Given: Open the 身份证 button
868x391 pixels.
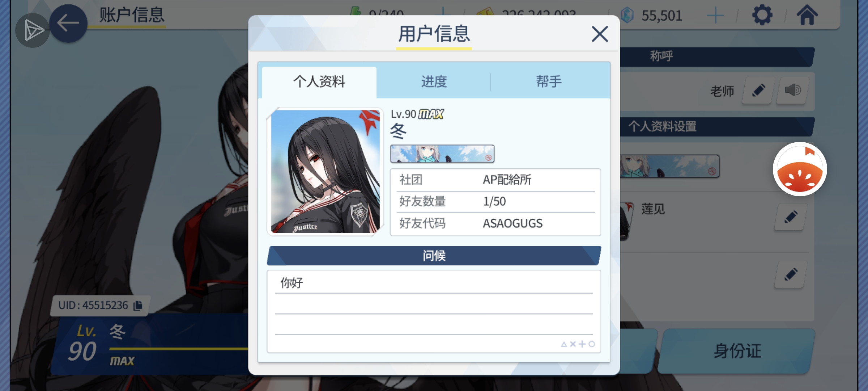Looking at the screenshot, I should (737, 351).
